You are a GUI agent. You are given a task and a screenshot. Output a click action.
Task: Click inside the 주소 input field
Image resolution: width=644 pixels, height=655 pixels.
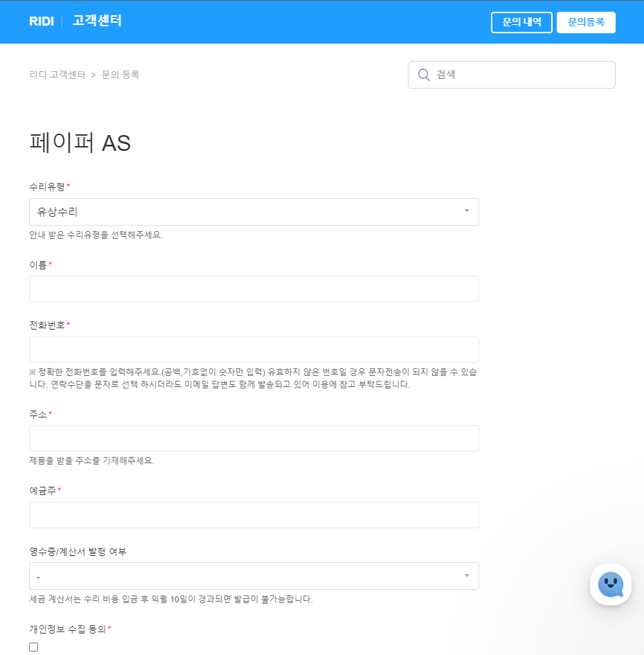pyautogui.click(x=254, y=438)
